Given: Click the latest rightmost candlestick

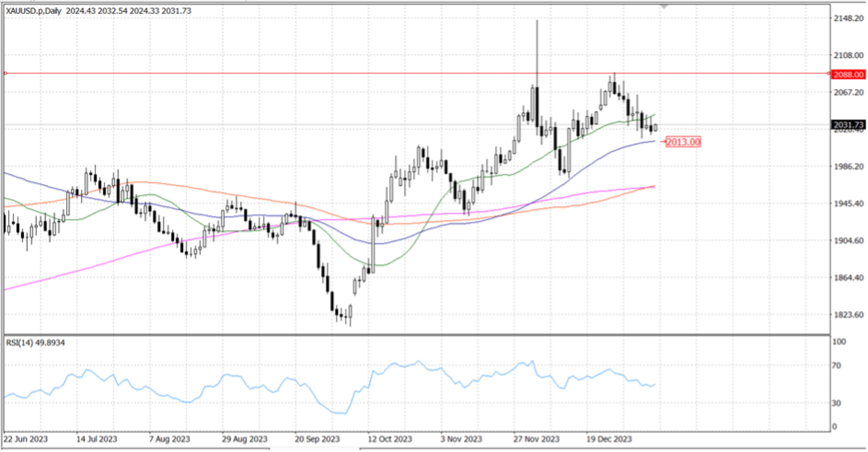Looking at the screenshot, I should coord(655,128).
